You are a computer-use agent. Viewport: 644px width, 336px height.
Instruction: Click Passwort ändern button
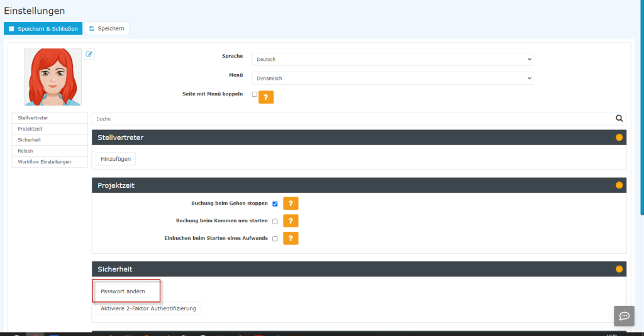pos(123,291)
